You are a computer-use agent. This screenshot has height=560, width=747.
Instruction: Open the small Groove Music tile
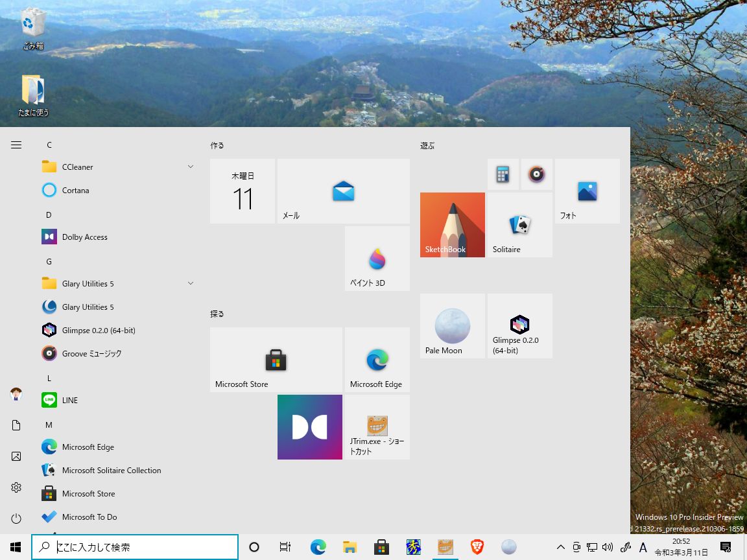pos(537,174)
